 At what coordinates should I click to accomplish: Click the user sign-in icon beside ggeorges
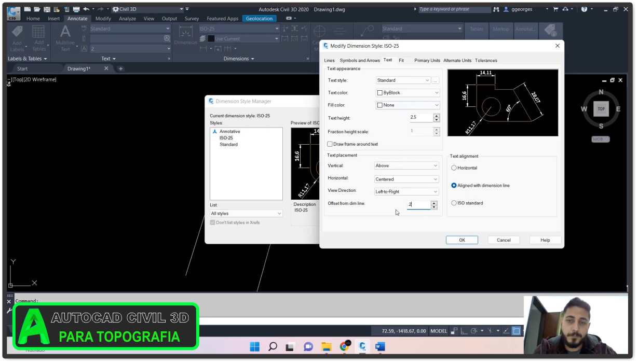(x=506, y=9)
